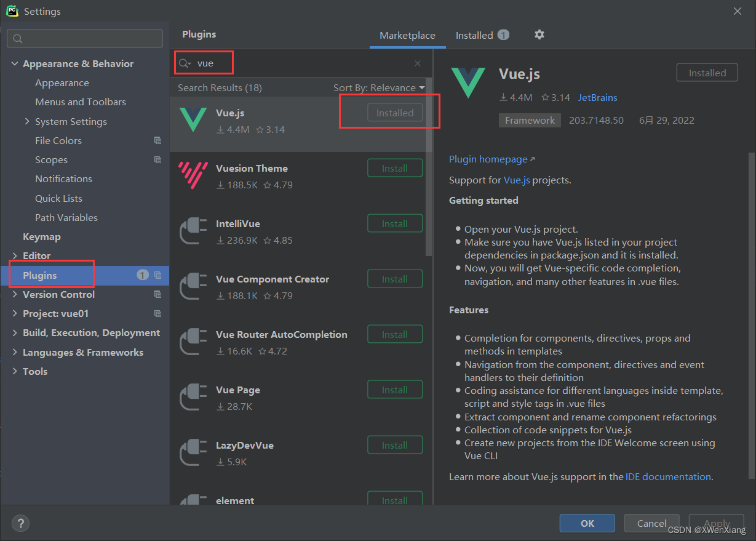Click search magnifier icon in plugin search
The height and width of the screenshot is (541, 756).
tap(185, 63)
